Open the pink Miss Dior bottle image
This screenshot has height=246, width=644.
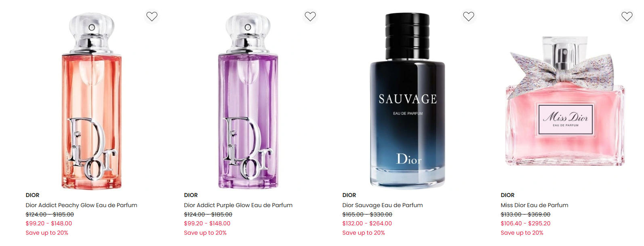[565, 101]
